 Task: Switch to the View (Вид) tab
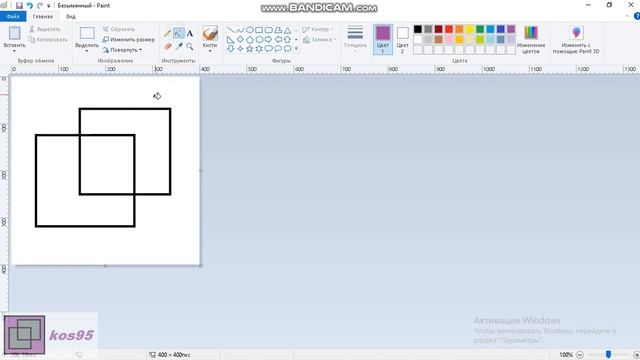click(x=71, y=17)
